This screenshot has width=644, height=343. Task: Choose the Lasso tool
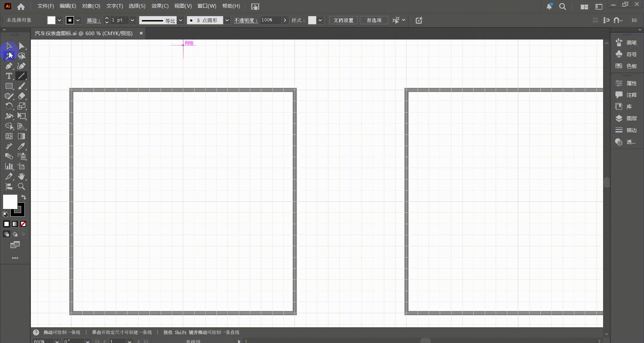click(21, 56)
